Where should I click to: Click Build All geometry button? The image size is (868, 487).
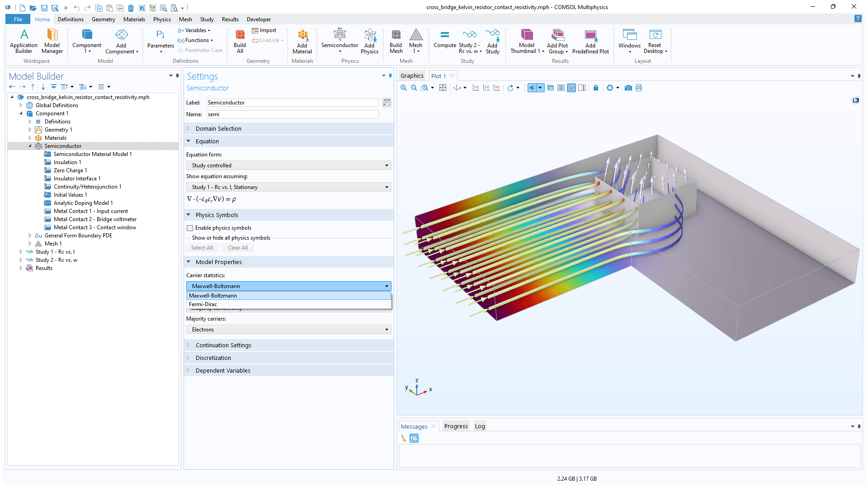(x=240, y=41)
